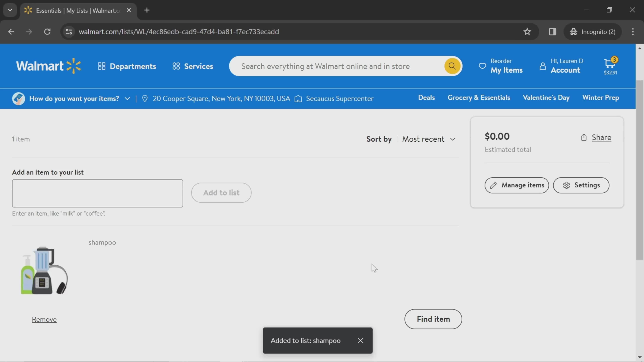Viewport: 644px width, 362px height.
Task: Open Chrome's three-dot menu
Action: (x=633, y=32)
